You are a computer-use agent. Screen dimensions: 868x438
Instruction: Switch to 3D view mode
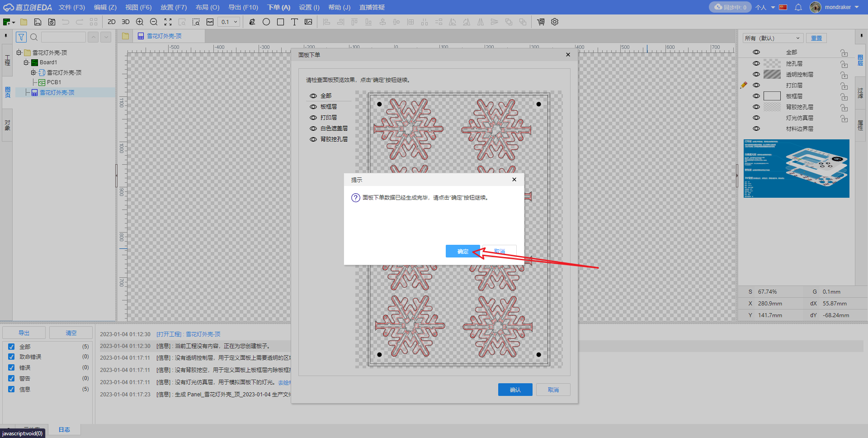[x=126, y=22]
